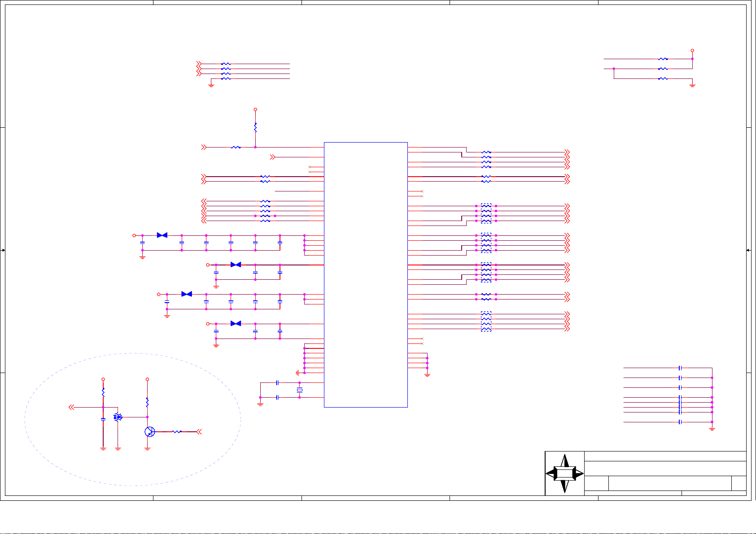Image resolution: width=756 pixels, height=534 pixels.
Task: Click the off-page connector right of the transistor resistor
Action: (200, 432)
